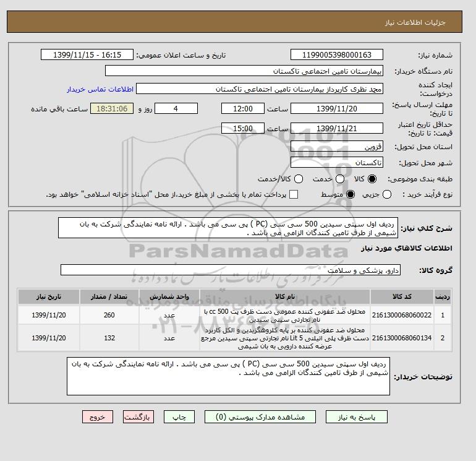Viewport: 476px width, 461px height.
Task: Click the row 2 need date 1399/11/20
Action: pos(49,338)
